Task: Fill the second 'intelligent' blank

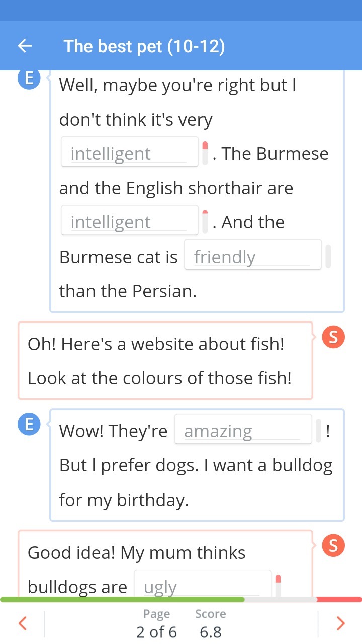Action: click(x=130, y=220)
